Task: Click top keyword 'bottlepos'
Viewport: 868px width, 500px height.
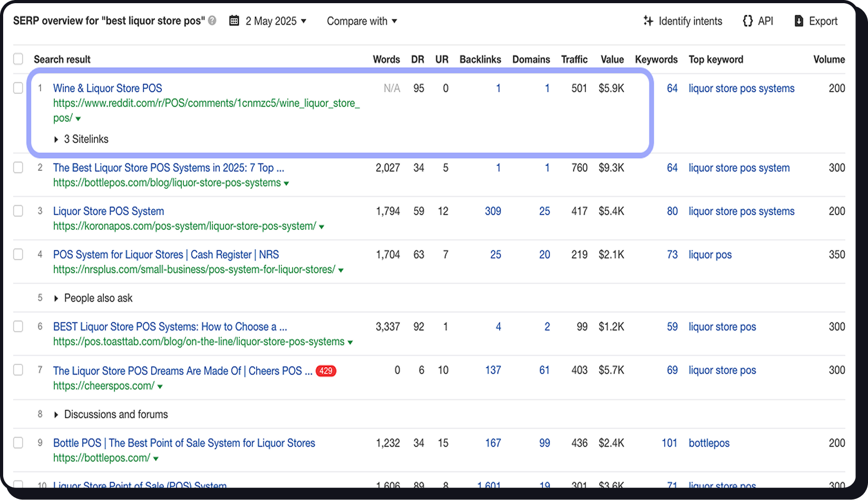Action: (709, 443)
